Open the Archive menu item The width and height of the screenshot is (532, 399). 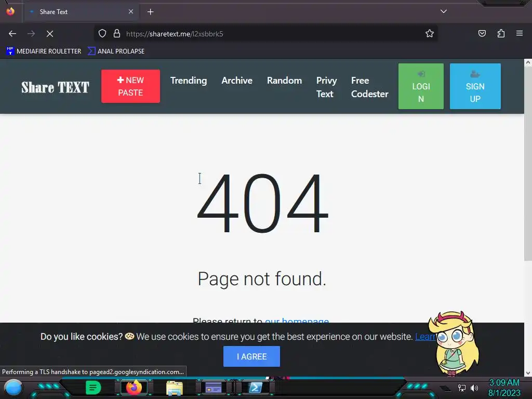(237, 81)
